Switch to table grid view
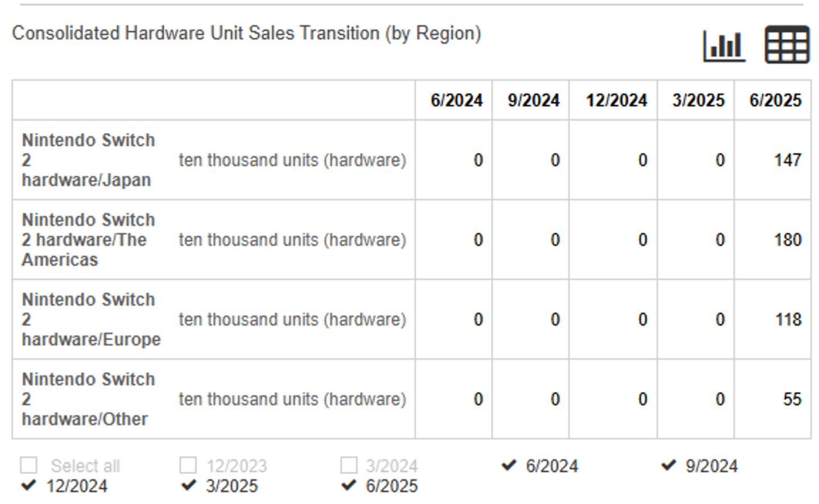The width and height of the screenshot is (819, 504). 787,45
